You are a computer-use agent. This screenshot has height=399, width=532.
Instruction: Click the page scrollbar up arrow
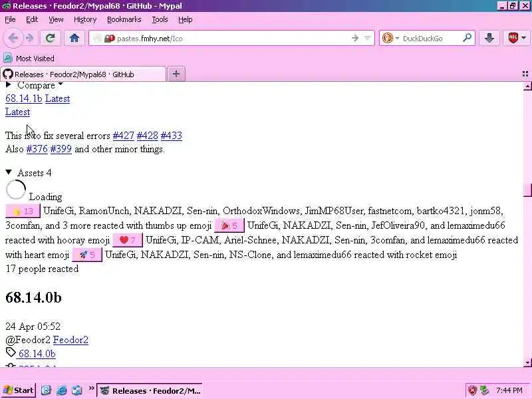[x=527, y=86]
